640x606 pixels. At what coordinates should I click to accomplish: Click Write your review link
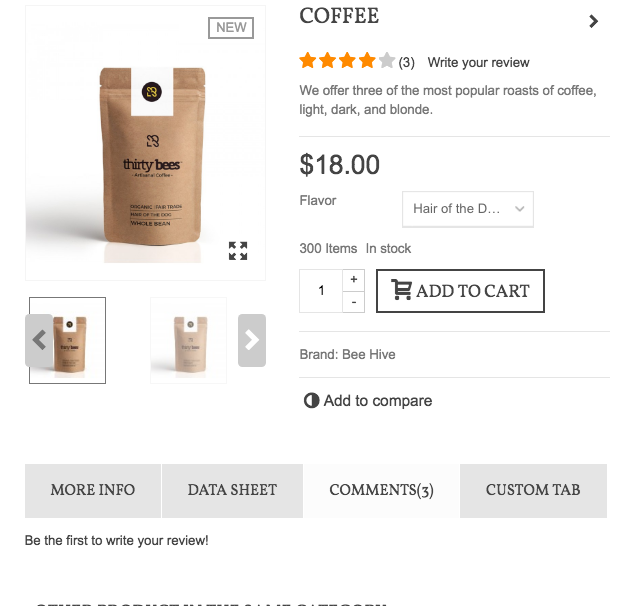tap(478, 62)
